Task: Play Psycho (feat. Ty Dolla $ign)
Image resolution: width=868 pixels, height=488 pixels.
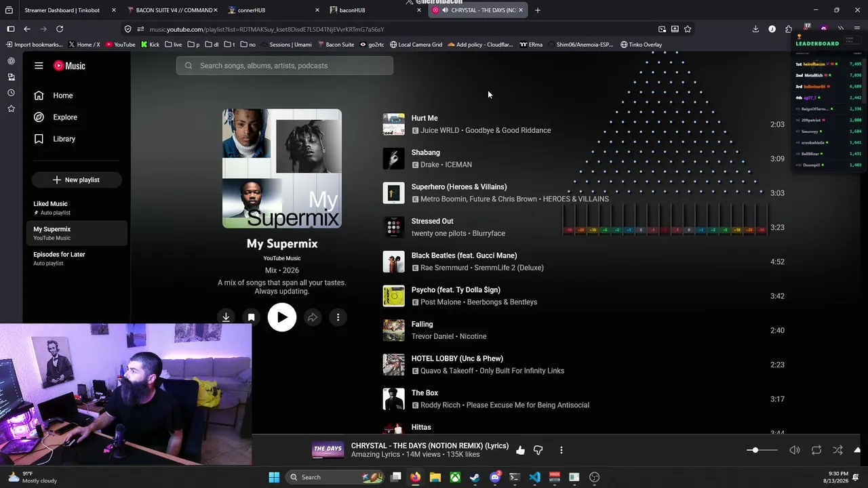Action: [x=456, y=290]
